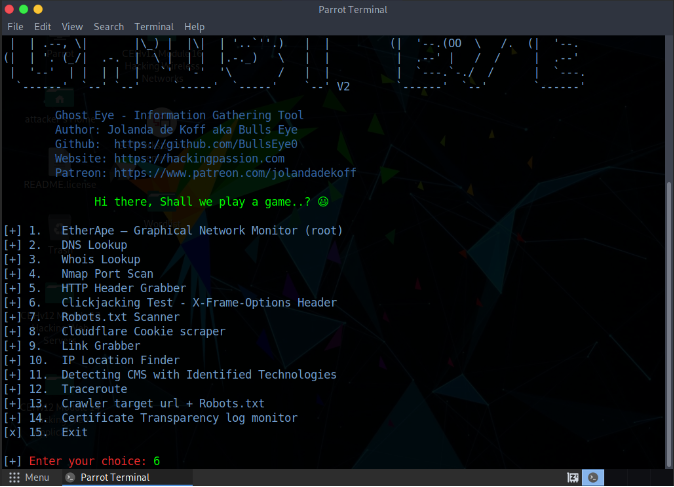The height and width of the screenshot is (487, 674).
Task: Click the 'Enter your choice' prompt line
Action: (90, 461)
